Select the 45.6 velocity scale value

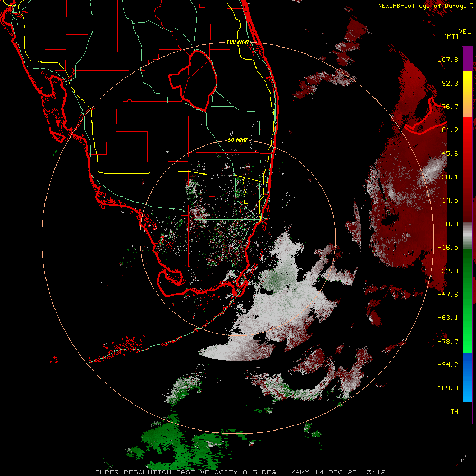[x=450, y=153]
